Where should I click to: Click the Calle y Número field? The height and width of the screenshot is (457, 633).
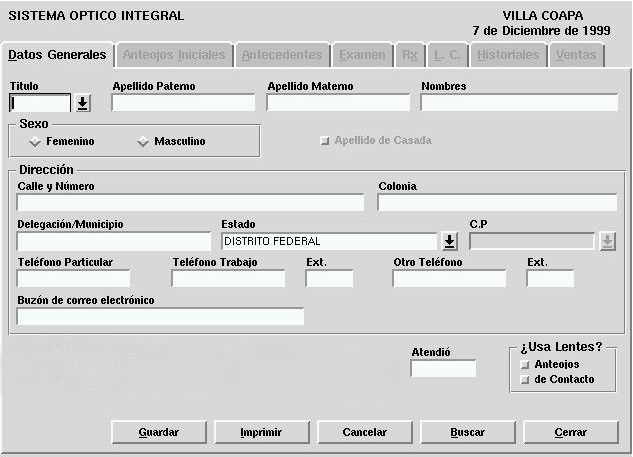point(190,203)
